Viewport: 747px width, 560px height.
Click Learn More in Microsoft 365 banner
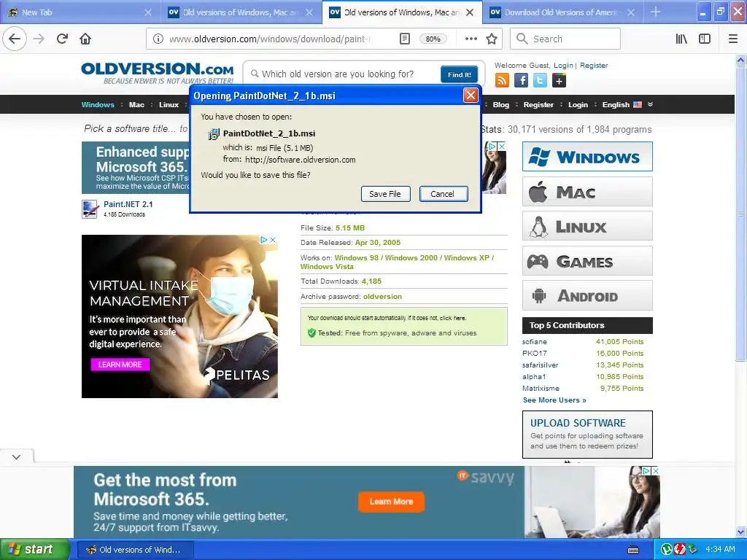[391, 502]
